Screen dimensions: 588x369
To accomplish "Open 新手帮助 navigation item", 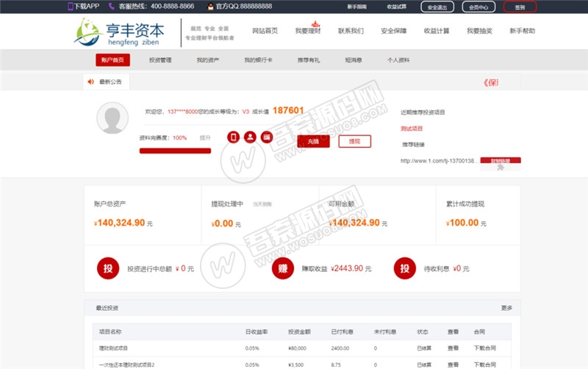I will 522,32.
